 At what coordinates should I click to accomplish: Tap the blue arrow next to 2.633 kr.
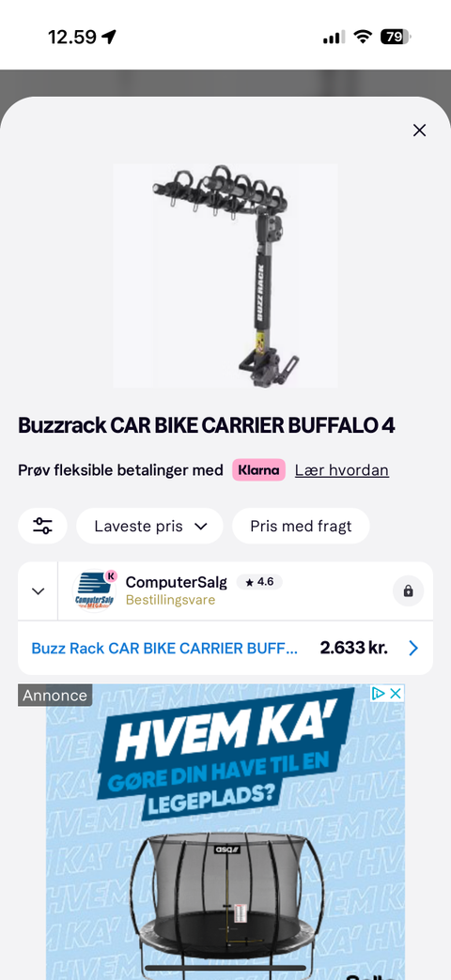(x=412, y=648)
